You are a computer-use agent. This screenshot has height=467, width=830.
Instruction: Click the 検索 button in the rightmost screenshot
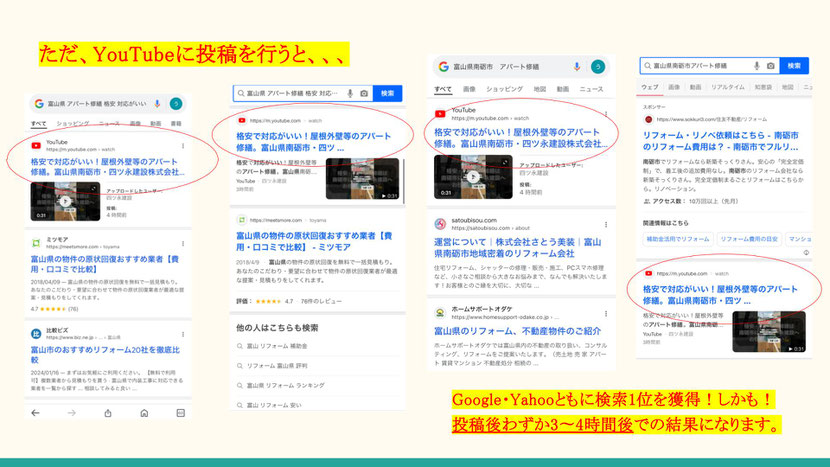pos(794,66)
